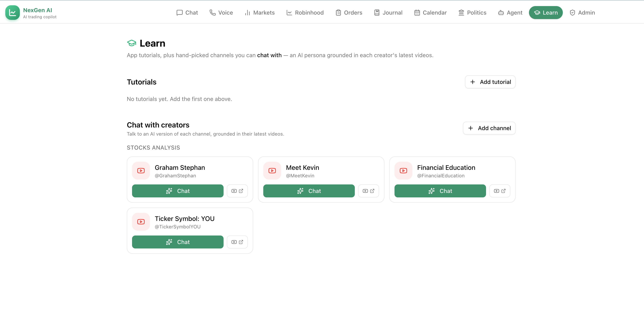Go to the Markets tab
Screen dimensions: 644x334
tap(259, 13)
